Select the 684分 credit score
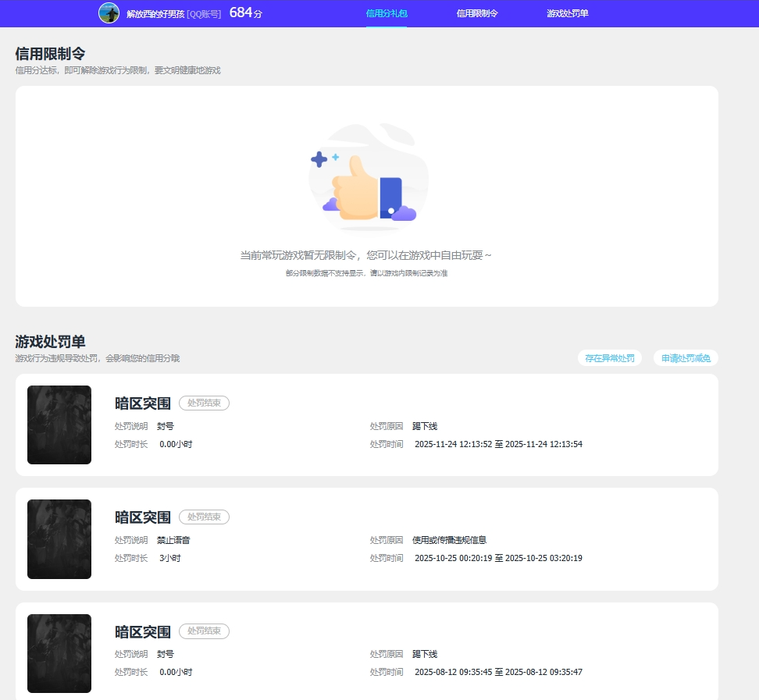Screen dimensions: 759x700 [246, 13]
